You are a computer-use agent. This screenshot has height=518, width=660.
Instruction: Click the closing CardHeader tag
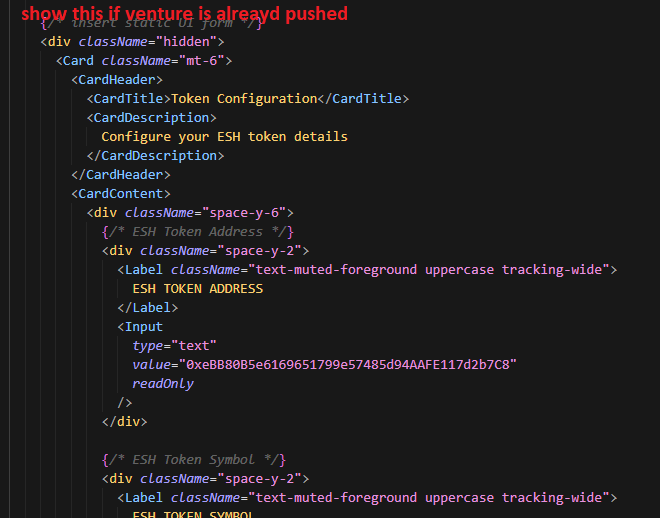point(120,175)
